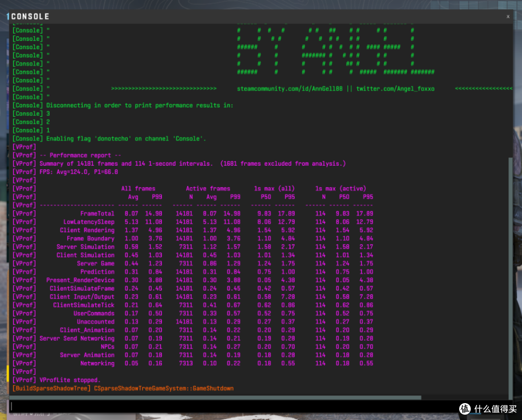Click the CSparseShadowTreeGameSystem::GameShutdown line
The height and width of the screenshot is (420, 522).
164,389
